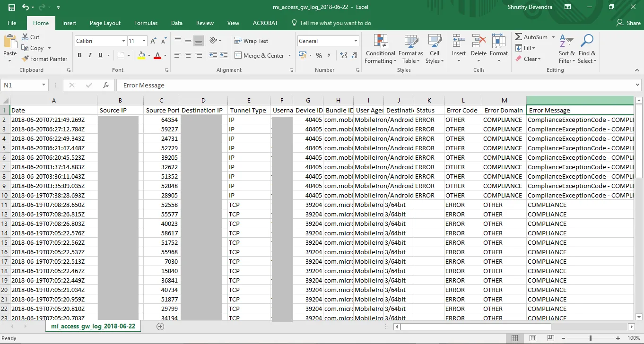Click the Copy button
The height and width of the screenshot is (344, 644).
click(33, 48)
